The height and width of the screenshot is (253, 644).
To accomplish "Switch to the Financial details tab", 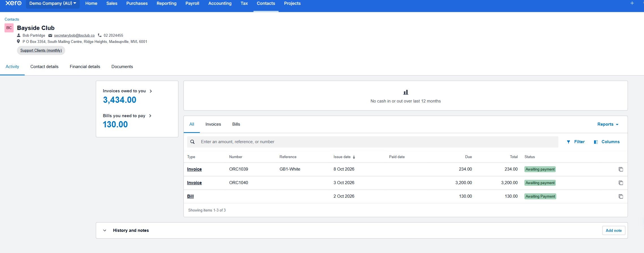I will click(85, 67).
